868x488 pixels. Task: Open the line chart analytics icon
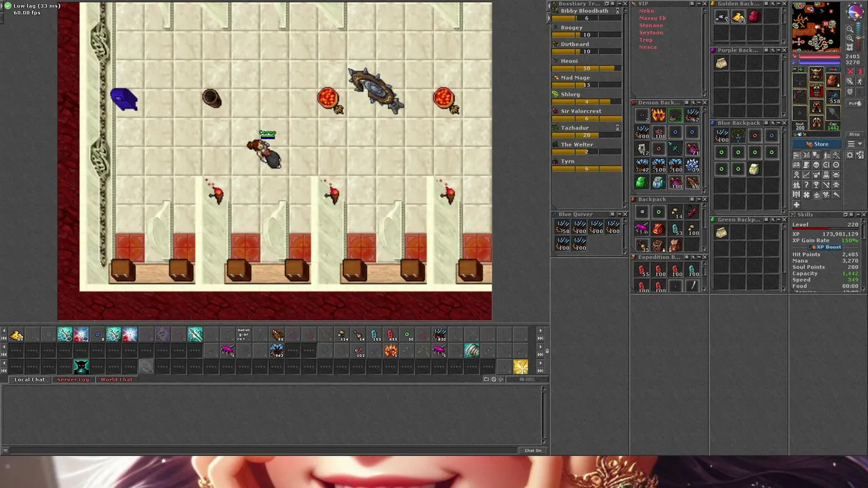pos(806,174)
